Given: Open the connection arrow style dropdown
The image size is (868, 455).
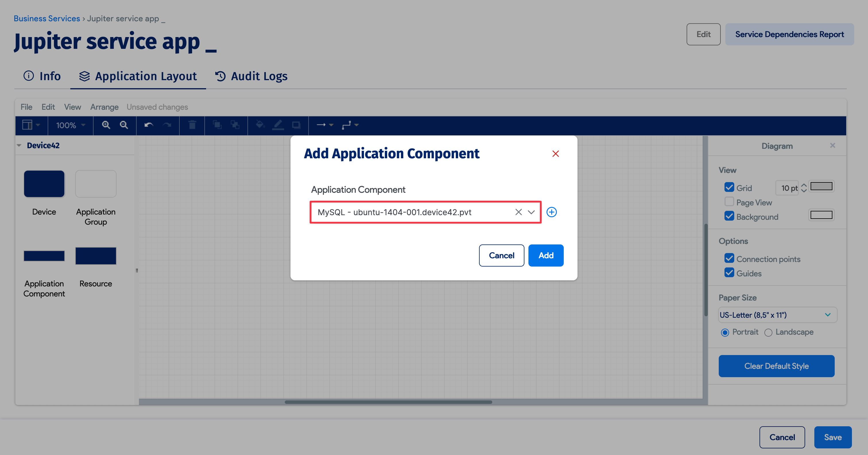Looking at the screenshot, I should (325, 125).
